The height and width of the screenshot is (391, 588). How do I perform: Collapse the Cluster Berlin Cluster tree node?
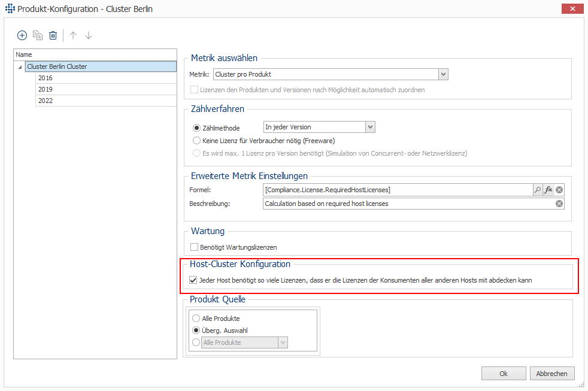[20, 66]
